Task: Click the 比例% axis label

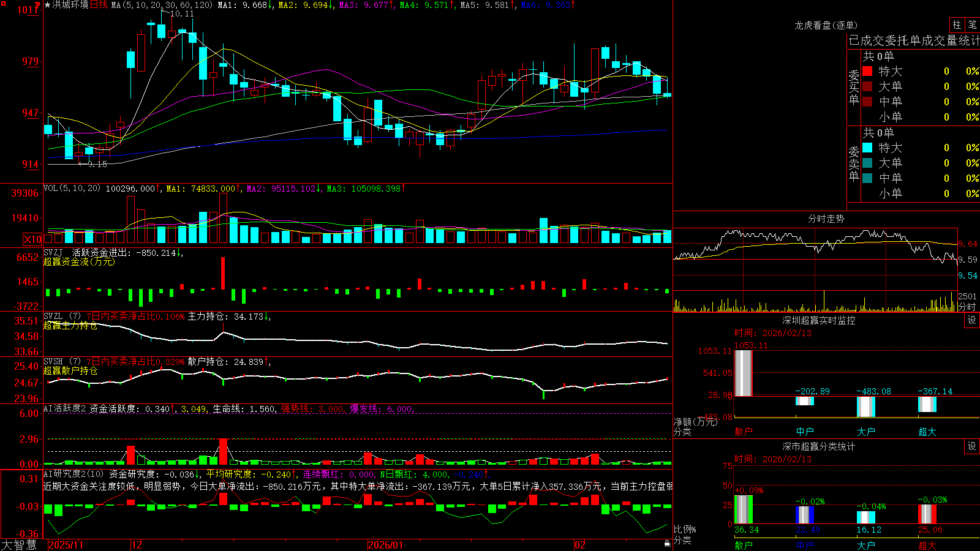Action: coord(685,529)
